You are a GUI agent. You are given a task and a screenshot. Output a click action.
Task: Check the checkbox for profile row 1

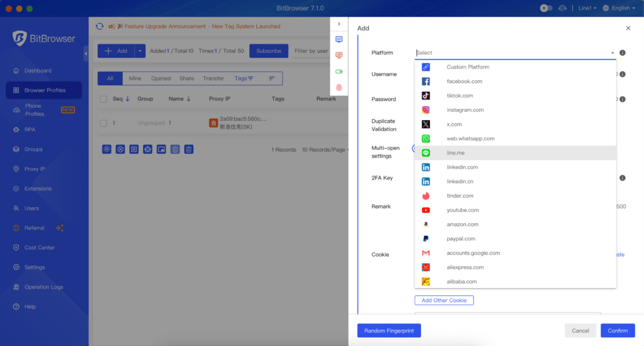(104, 123)
